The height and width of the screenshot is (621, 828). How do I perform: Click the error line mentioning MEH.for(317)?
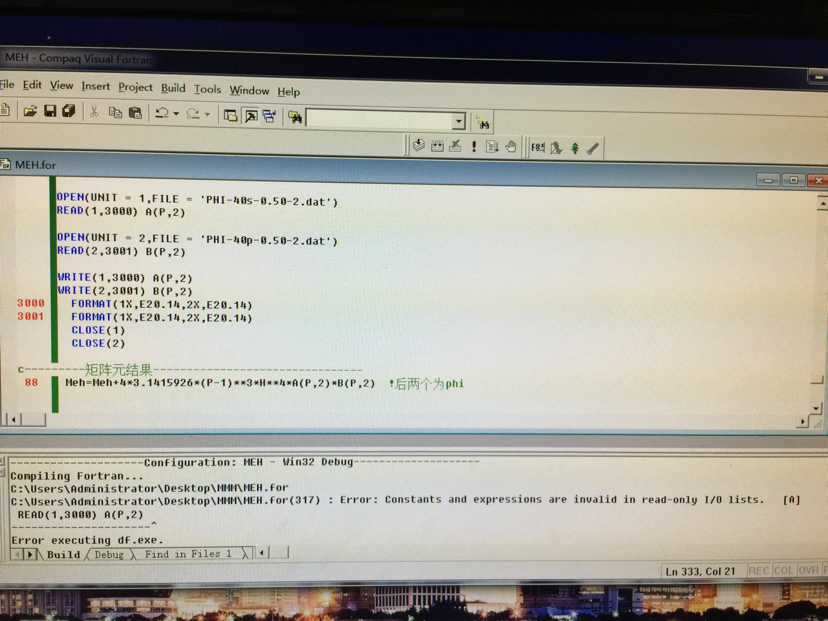[x=405, y=500]
